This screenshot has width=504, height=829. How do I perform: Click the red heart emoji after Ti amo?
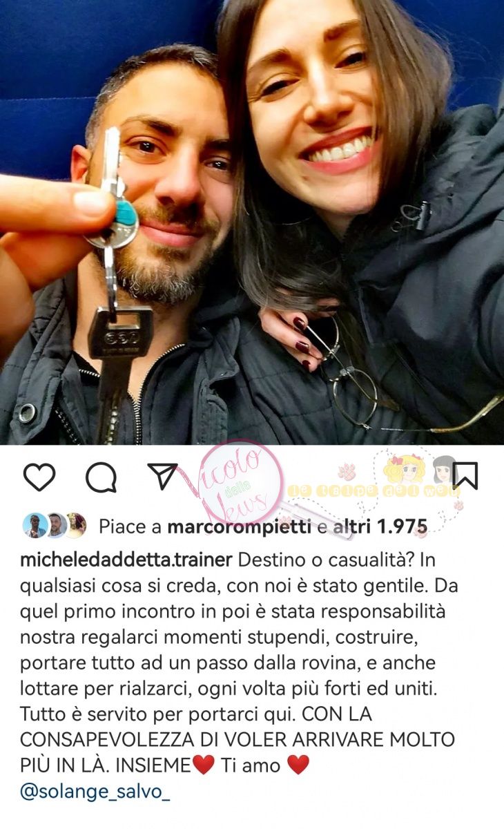coord(298,765)
